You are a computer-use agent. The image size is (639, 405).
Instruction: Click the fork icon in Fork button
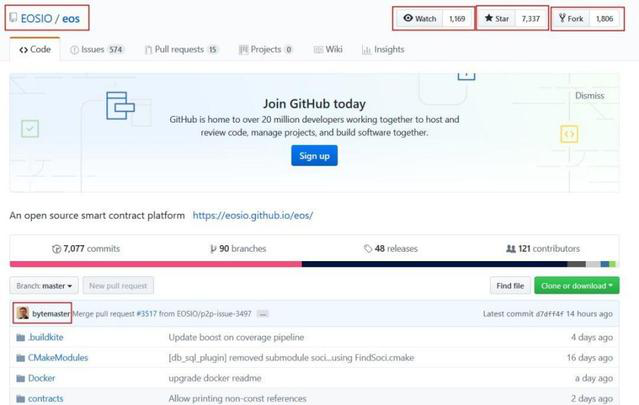(x=562, y=18)
